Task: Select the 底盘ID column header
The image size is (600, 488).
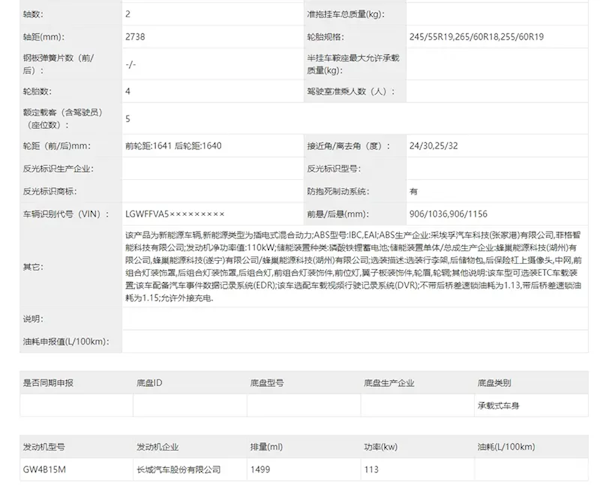Action: point(151,383)
